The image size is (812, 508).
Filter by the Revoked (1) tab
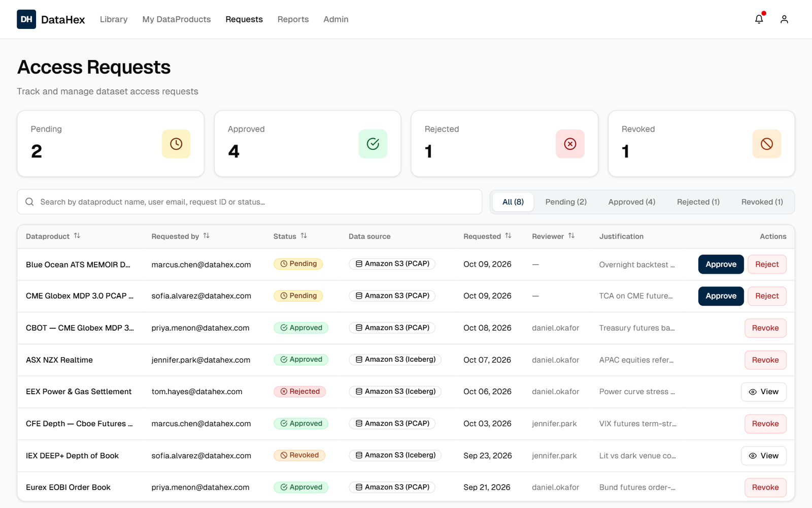click(x=762, y=202)
